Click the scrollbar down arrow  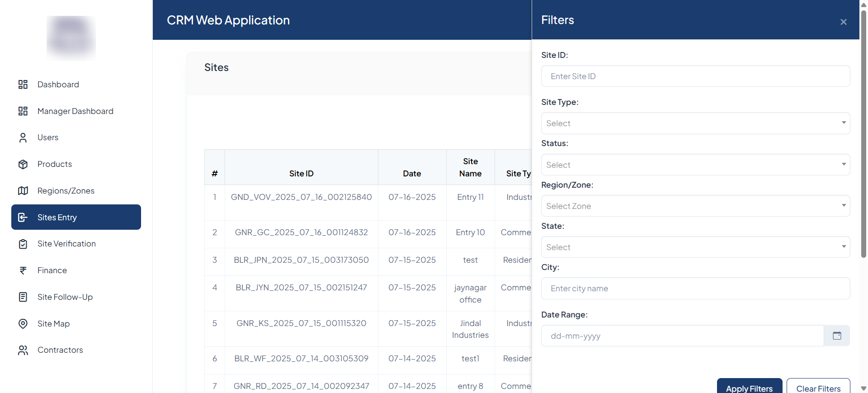(863, 388)
